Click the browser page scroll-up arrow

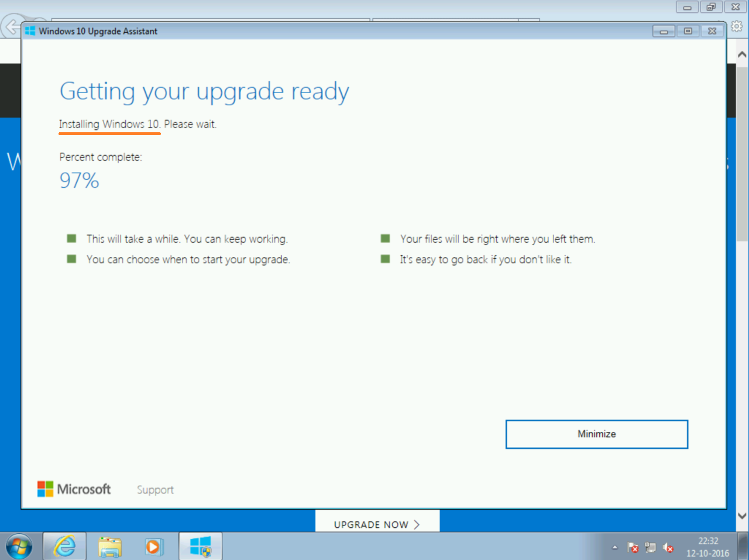[x=742, y=54]
